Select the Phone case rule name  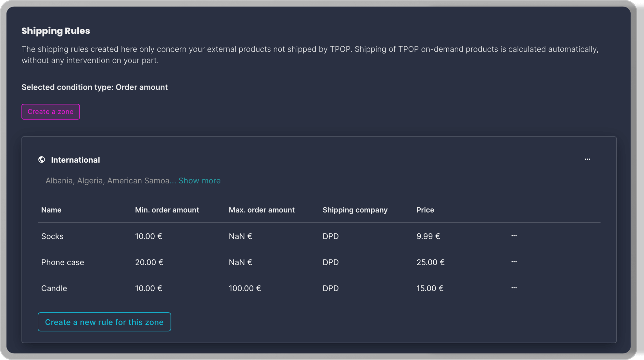[x=63, y=262]
